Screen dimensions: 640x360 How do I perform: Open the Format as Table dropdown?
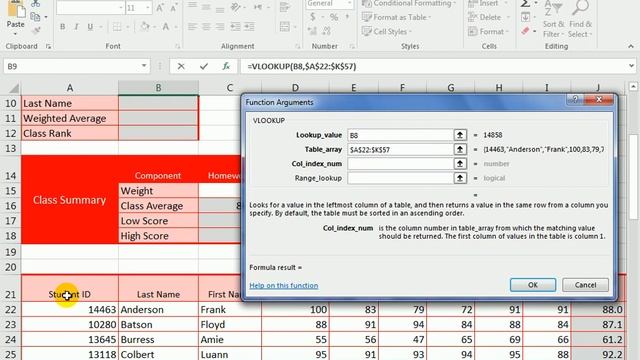396,17
